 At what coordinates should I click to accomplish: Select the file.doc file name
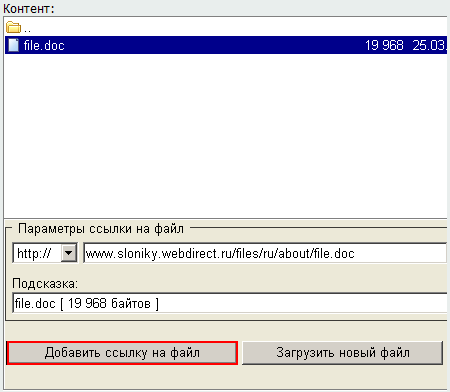[x=44, y=45]
